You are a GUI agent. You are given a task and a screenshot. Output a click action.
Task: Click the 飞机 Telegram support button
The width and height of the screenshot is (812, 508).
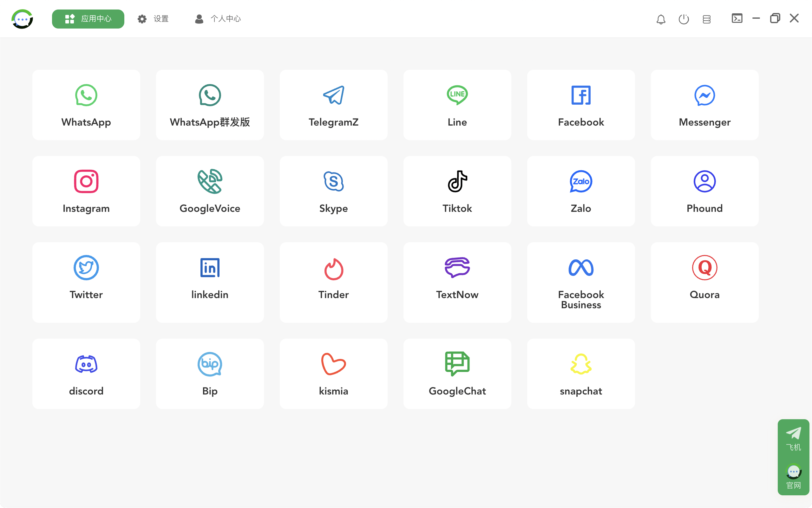[793, 438]
